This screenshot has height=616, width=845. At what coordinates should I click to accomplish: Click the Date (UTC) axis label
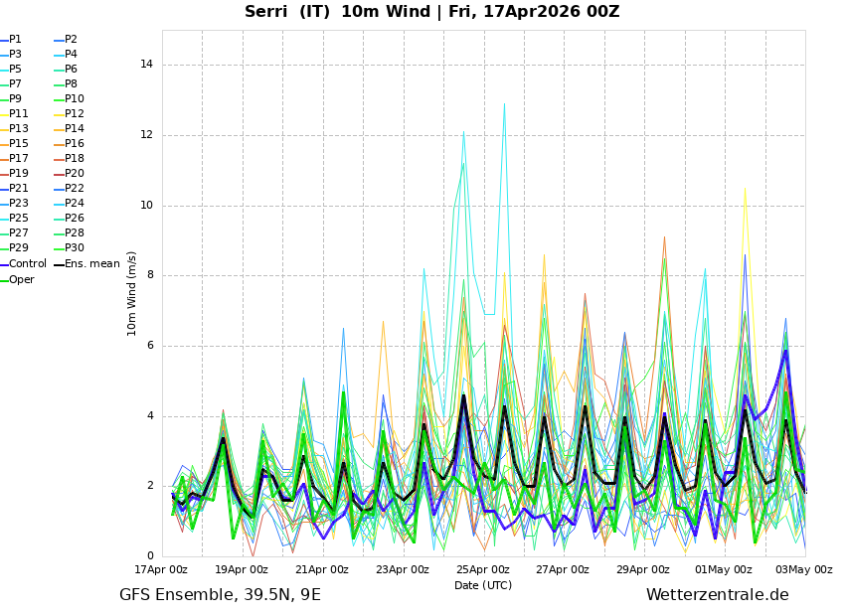(483, 586)
